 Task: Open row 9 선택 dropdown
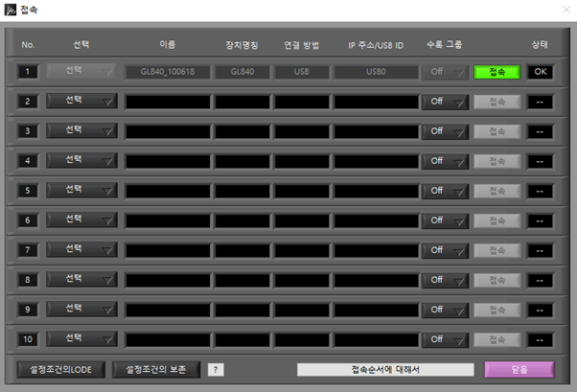pyautogui.click(x=81, y=310)
